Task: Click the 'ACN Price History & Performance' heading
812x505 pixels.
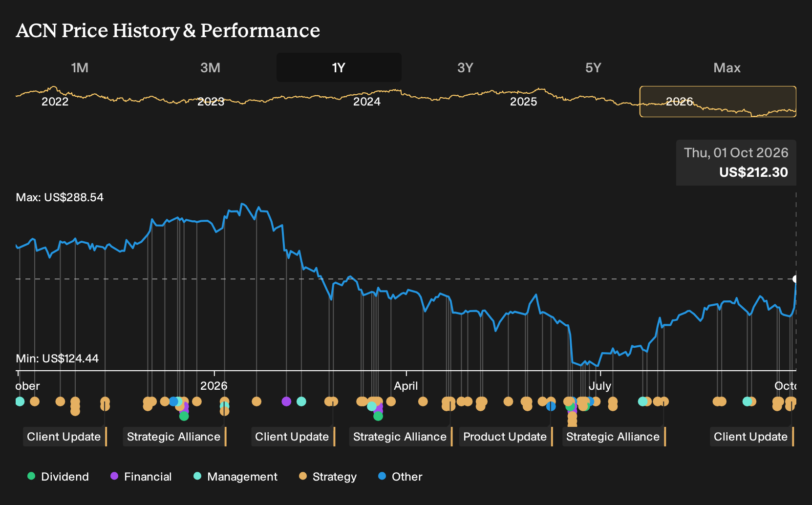Action: [168, 31]
